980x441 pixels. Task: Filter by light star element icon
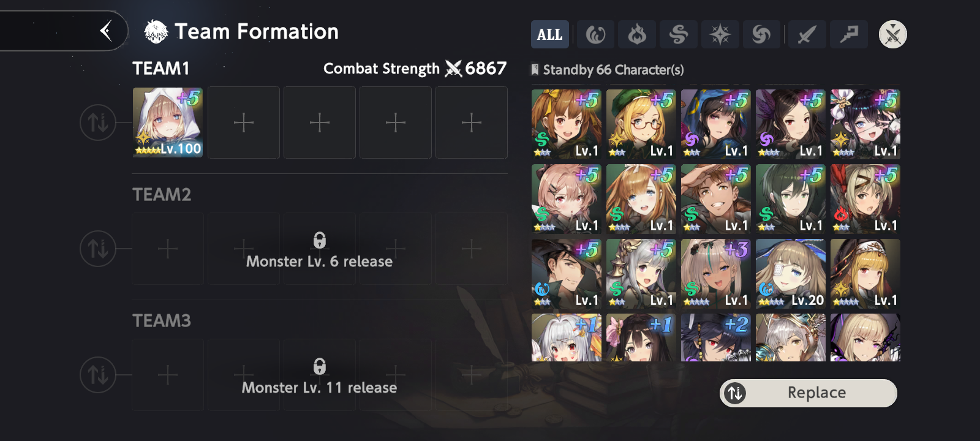(720, 34)
